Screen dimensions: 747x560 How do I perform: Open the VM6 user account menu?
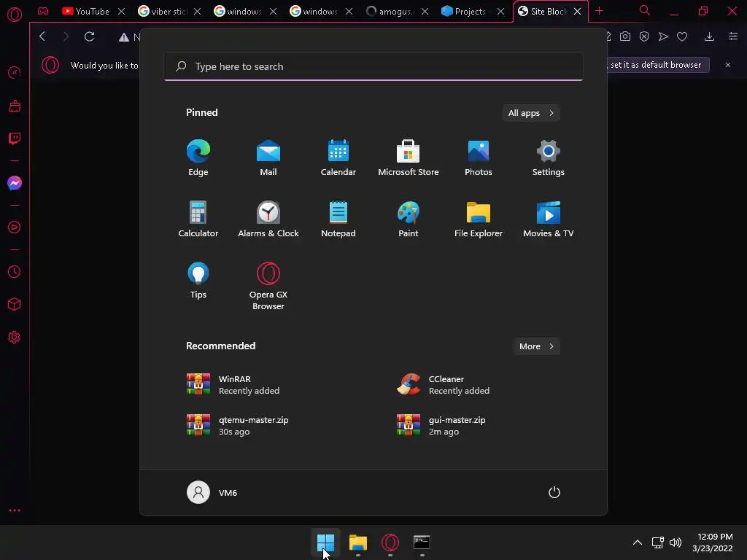(212, 492)
